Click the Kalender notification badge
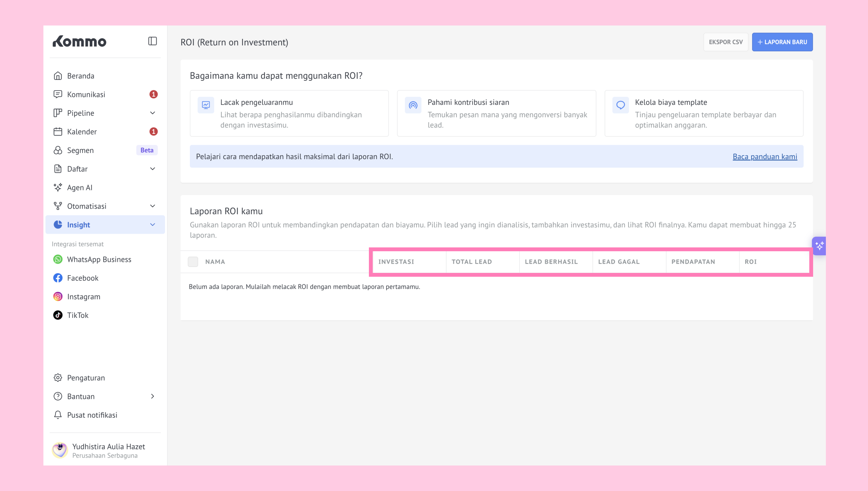This screenshot has height=491, width=868. pyautogui.click(x=153, y=131)
